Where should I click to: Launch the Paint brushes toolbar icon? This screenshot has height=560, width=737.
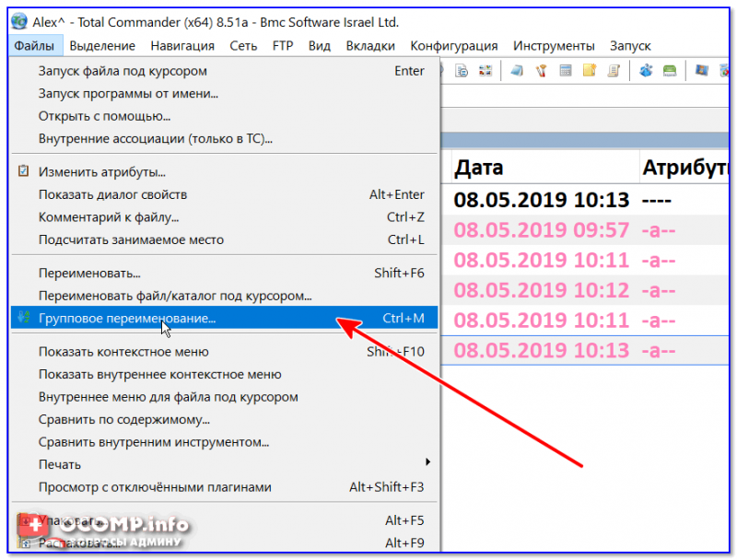tap(541, 71)
